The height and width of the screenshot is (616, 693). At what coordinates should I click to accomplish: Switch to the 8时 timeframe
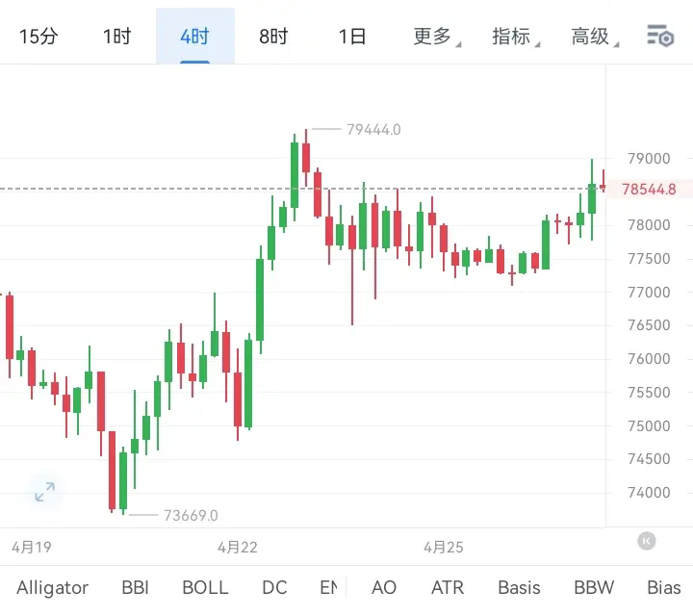point(273,37)
